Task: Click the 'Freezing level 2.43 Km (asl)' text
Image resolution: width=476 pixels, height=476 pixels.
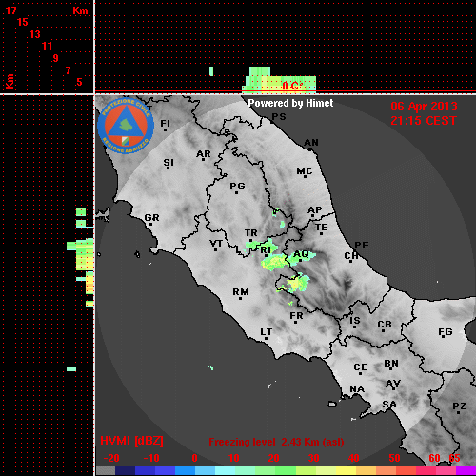Action: point(276,442)
